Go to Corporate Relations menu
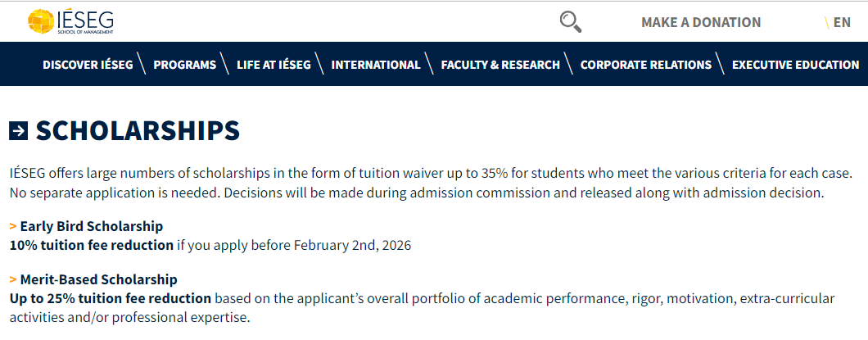868x340 pixels. coord(646,65)
